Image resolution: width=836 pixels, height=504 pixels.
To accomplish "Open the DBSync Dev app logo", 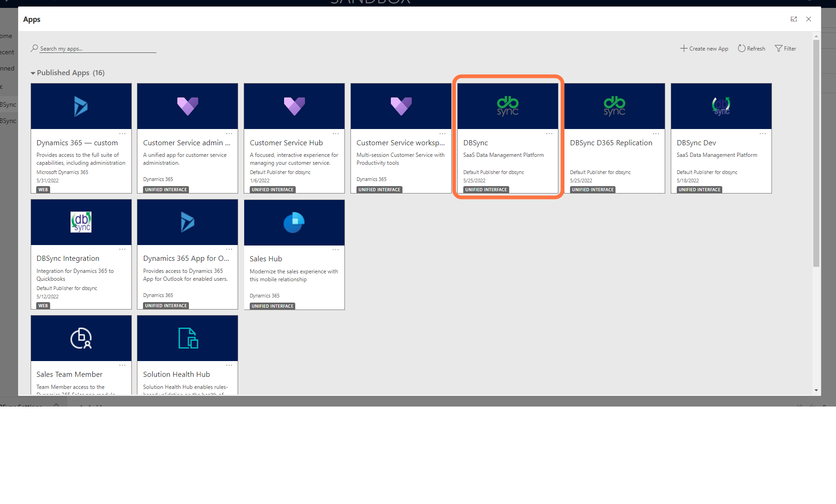I will pos(721,106).
